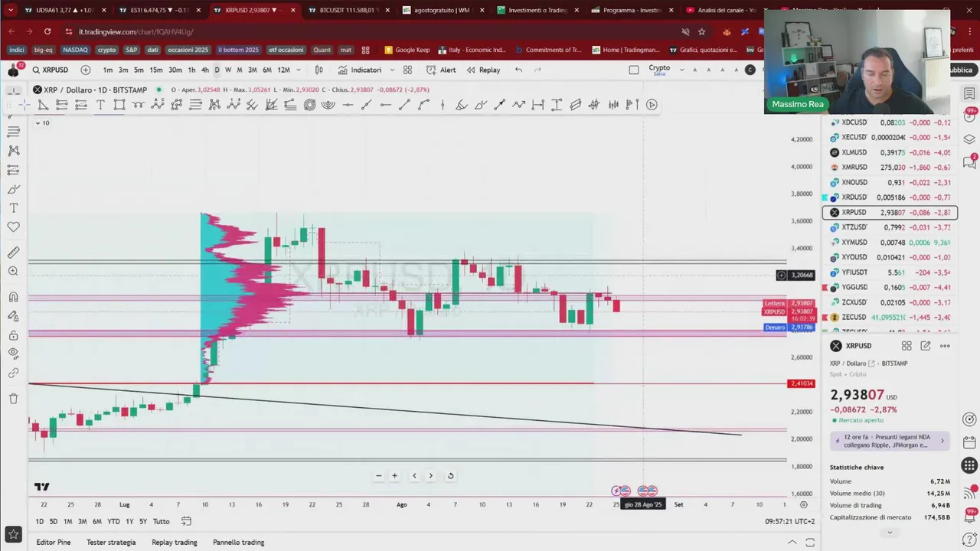
Task: Expand the layout management dropdown arrow
Action: [681, 70]
